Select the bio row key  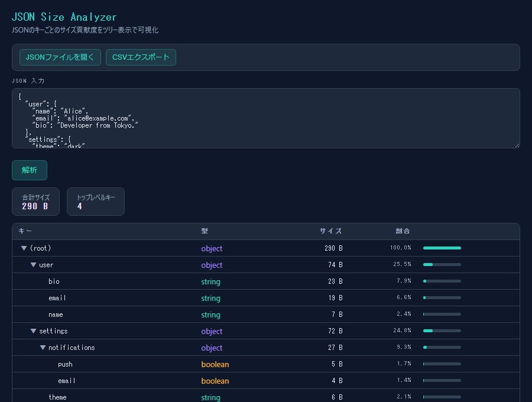tap(54, 281)
